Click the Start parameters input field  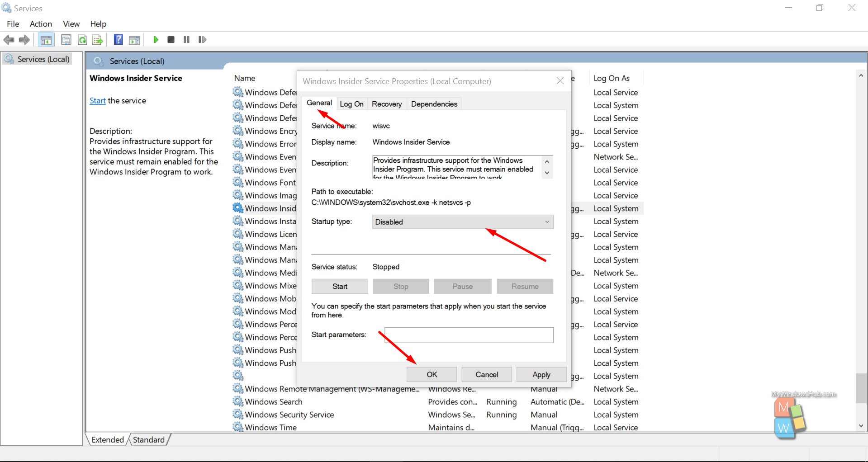[469, 335]
